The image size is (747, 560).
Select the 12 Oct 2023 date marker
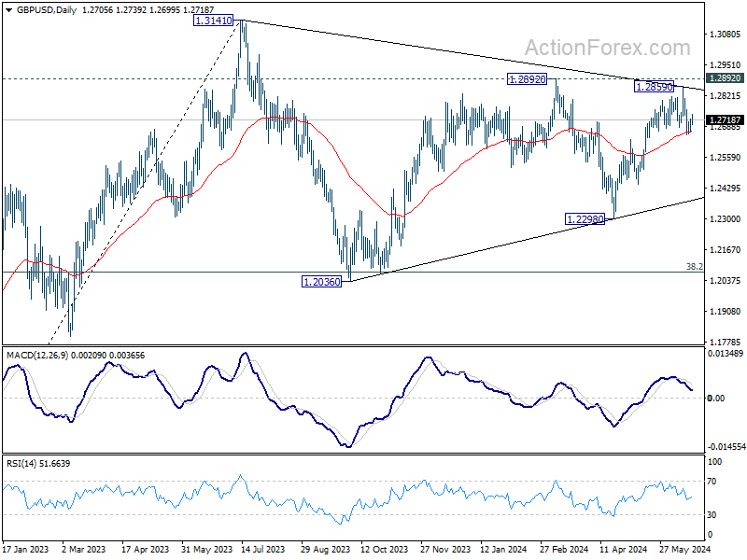(384, 549)
